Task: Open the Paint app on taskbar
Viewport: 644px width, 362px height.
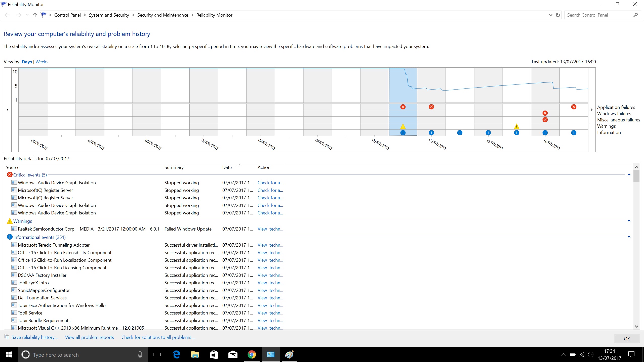Action: tap(289, 354)
